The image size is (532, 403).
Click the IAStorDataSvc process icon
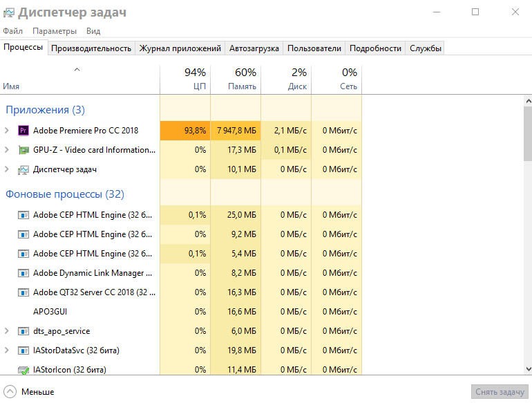tap(23, 350)
